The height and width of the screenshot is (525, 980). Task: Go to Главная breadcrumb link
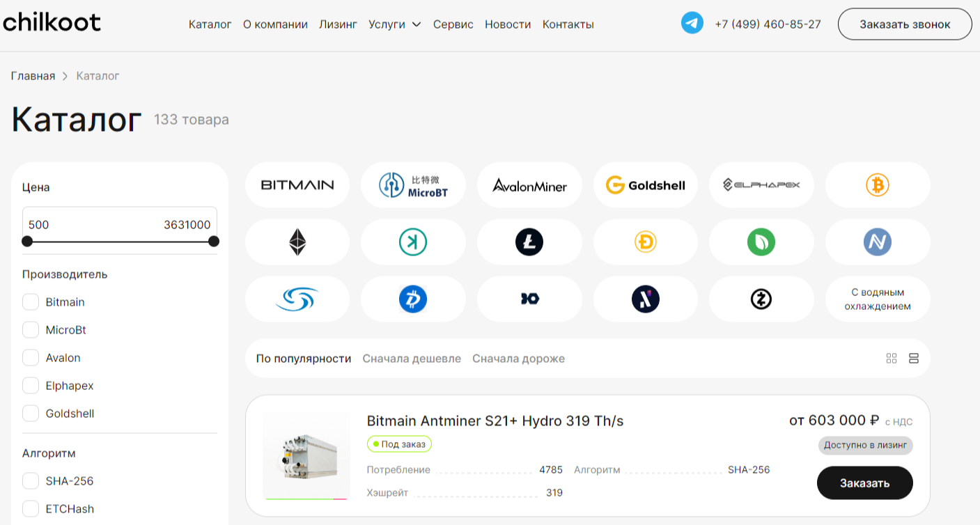coord(33,76)
